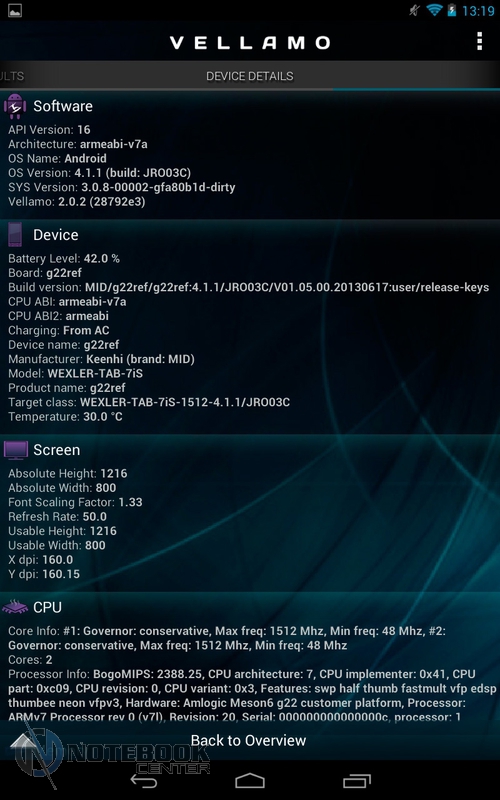Tap the VELLAMO title logo
Image resolution: width=500 pixels, height=800 pixels.
(x=250, y=43)
